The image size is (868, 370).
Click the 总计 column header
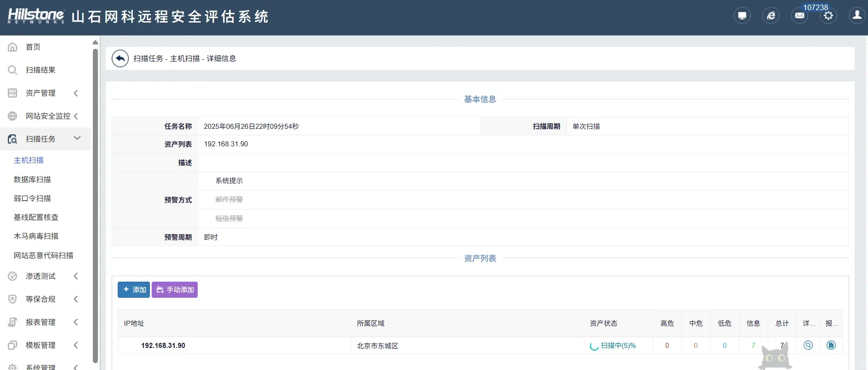pyautogui.click(x=782, y=324)
